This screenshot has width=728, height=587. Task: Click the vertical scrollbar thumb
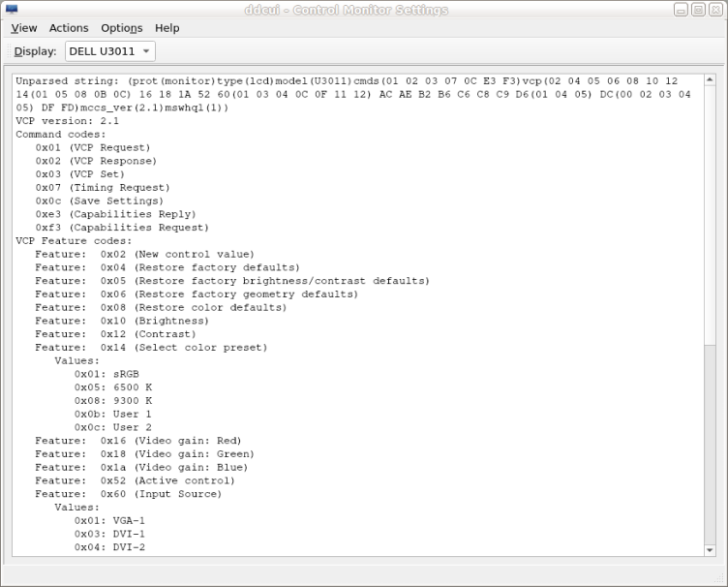710,213
